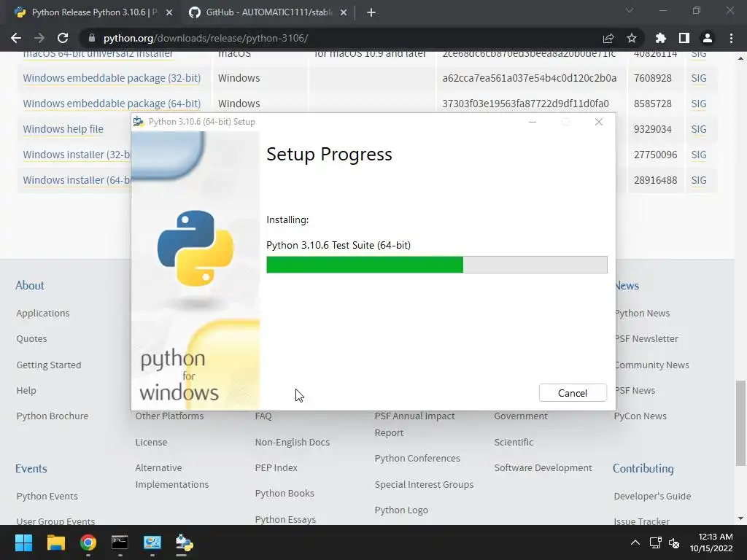Switch to the GitHub AUTOMATIC1111 tab
This screenshot has height=560, width=747.
pyautogui.click(x=268, y=12)
